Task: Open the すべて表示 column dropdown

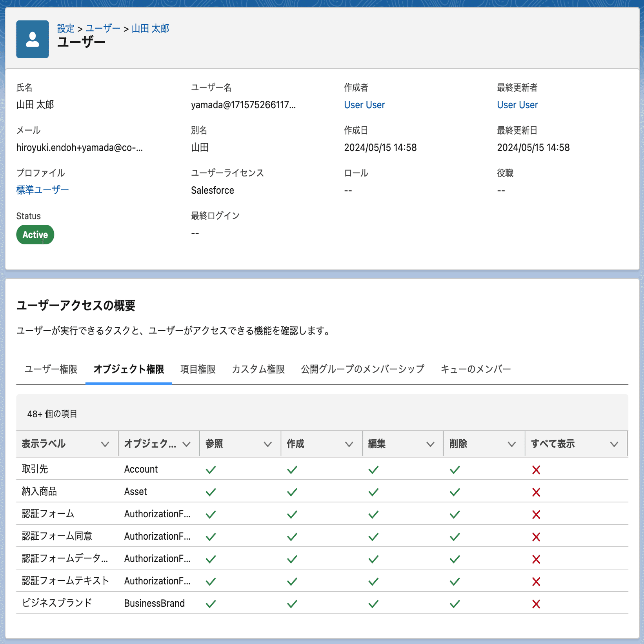Action: [614, 444]
